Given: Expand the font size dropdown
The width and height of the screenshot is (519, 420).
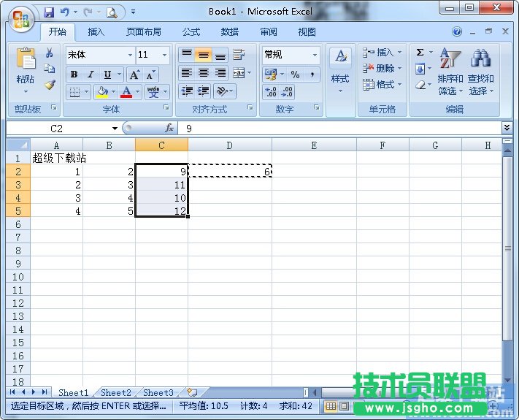Looking at the screenshot, I should [x=164, y=55].
